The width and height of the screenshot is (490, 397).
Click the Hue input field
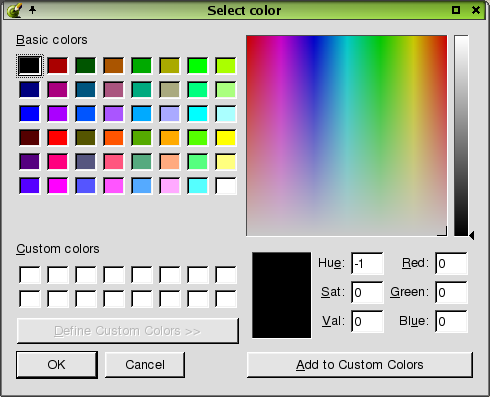367,263
